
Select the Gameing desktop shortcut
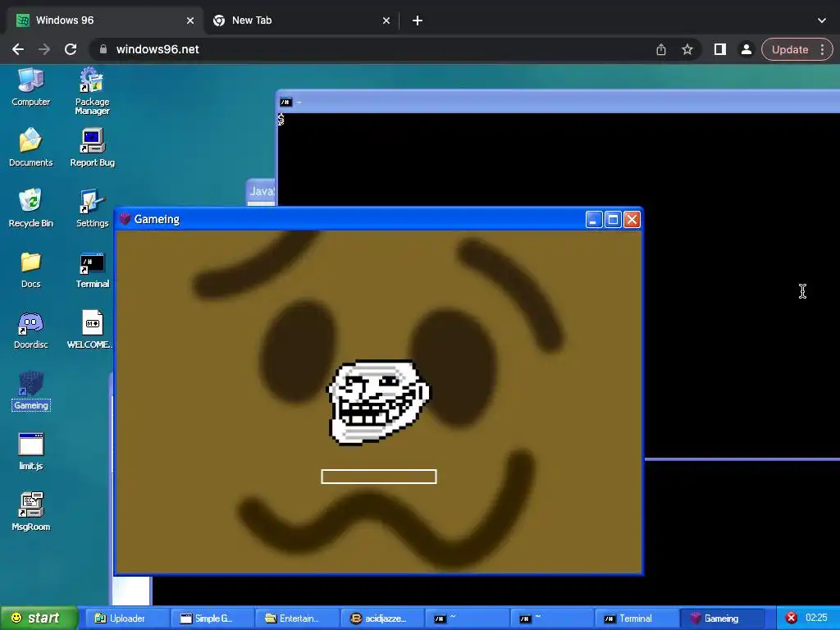[x=30, y=390]
